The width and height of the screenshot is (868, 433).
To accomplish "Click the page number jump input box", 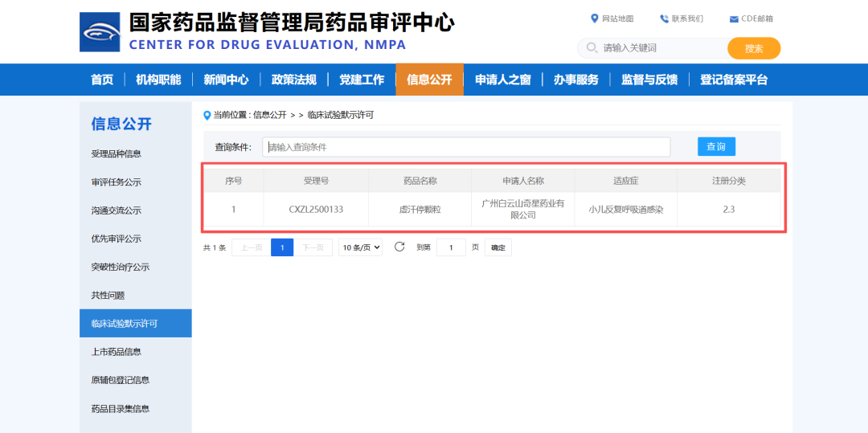I will click(451, 247).
